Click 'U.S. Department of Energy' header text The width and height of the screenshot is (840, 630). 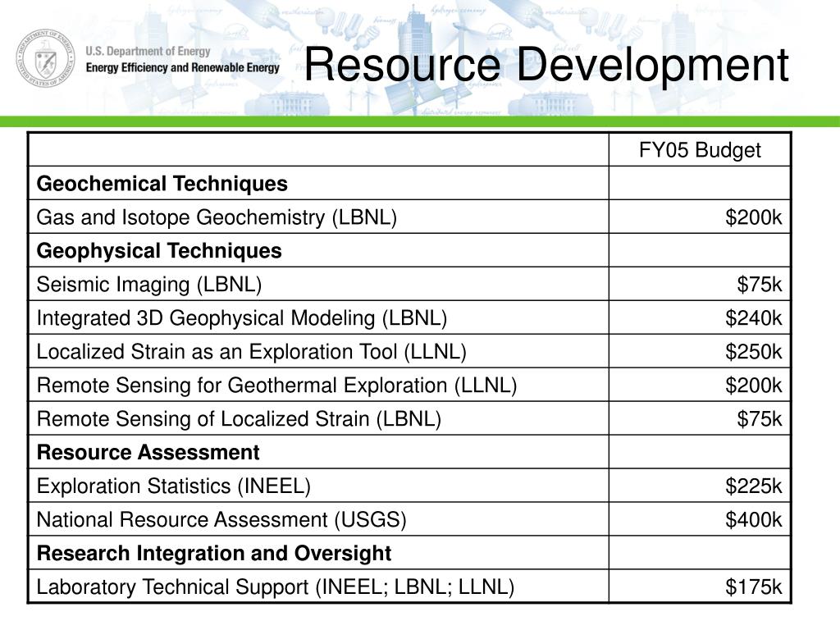(148, 52)
